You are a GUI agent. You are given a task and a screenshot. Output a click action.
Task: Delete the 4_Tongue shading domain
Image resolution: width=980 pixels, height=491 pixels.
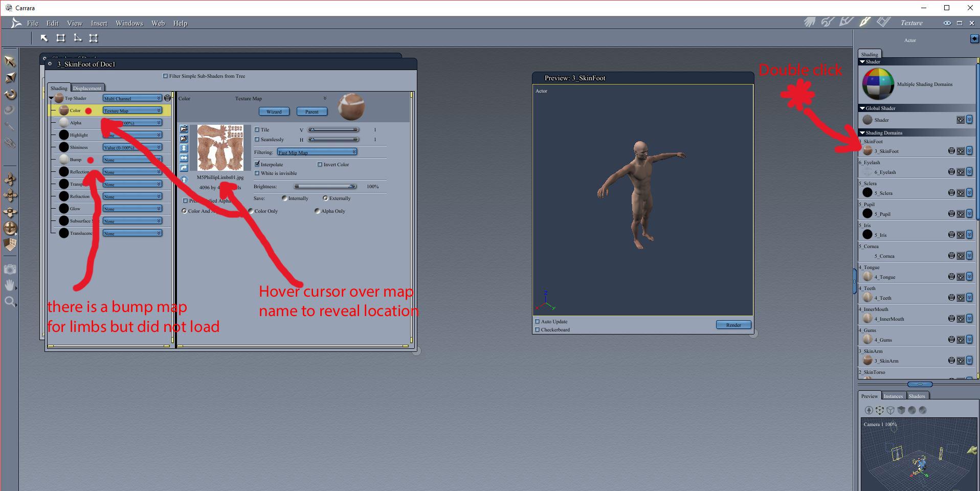[951, 277]
